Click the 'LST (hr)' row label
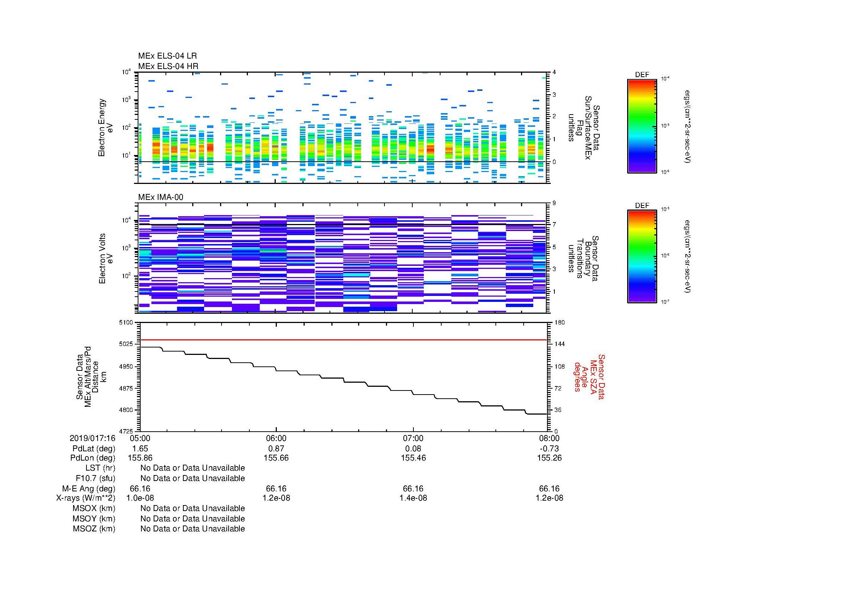 click(100, 468)
